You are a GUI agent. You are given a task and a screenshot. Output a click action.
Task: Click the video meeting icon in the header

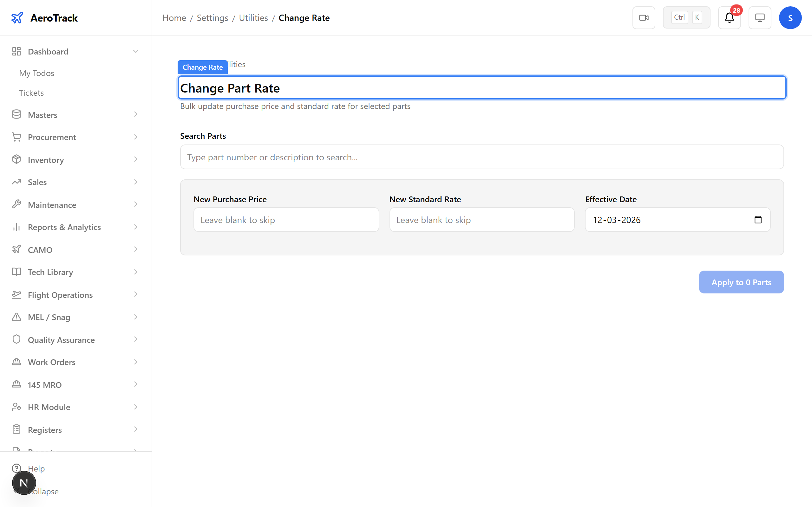644,17
